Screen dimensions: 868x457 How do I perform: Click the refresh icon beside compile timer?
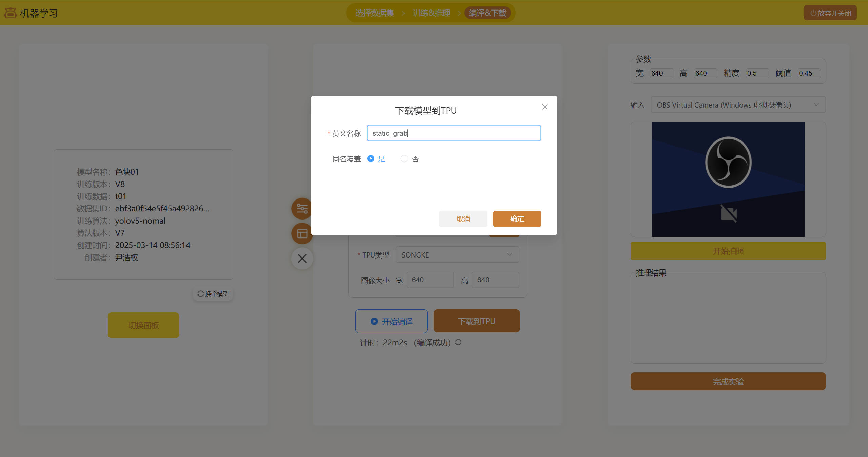click(458, 342)
